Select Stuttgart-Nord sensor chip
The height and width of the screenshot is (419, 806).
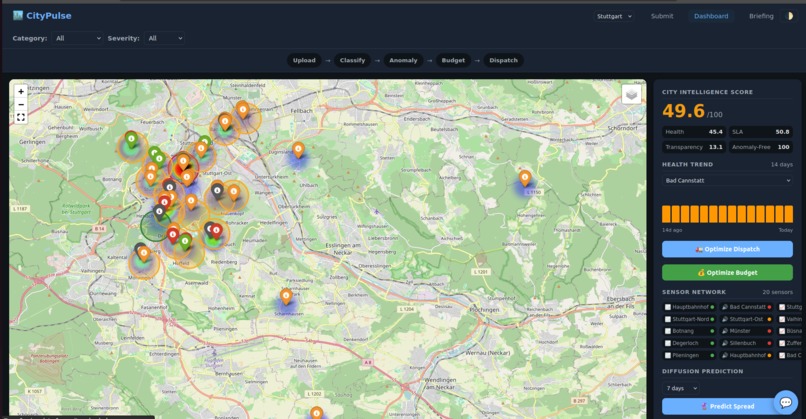[689, 319]
